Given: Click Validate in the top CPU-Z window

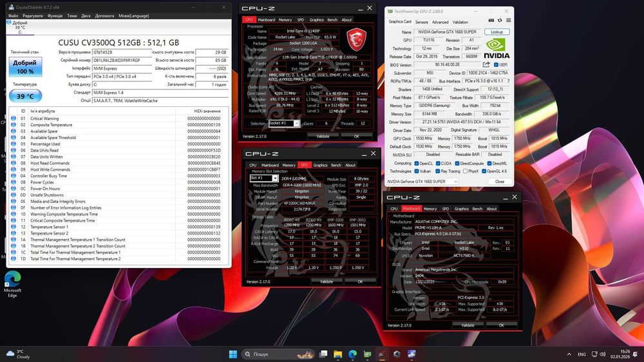Looking at the screenshot, I should click(x=323, y=136).
